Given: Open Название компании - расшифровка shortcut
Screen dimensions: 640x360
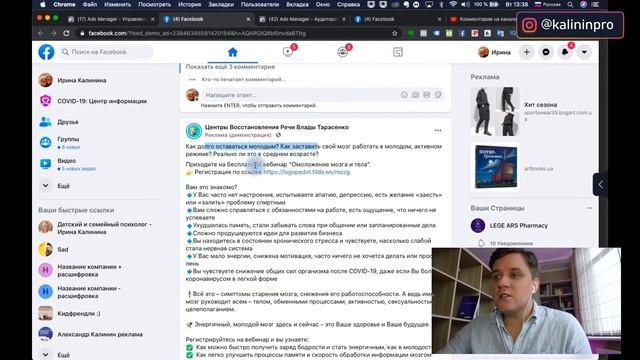Looking at the screenshot, I should pyautogui.click(x=89, y=292).
